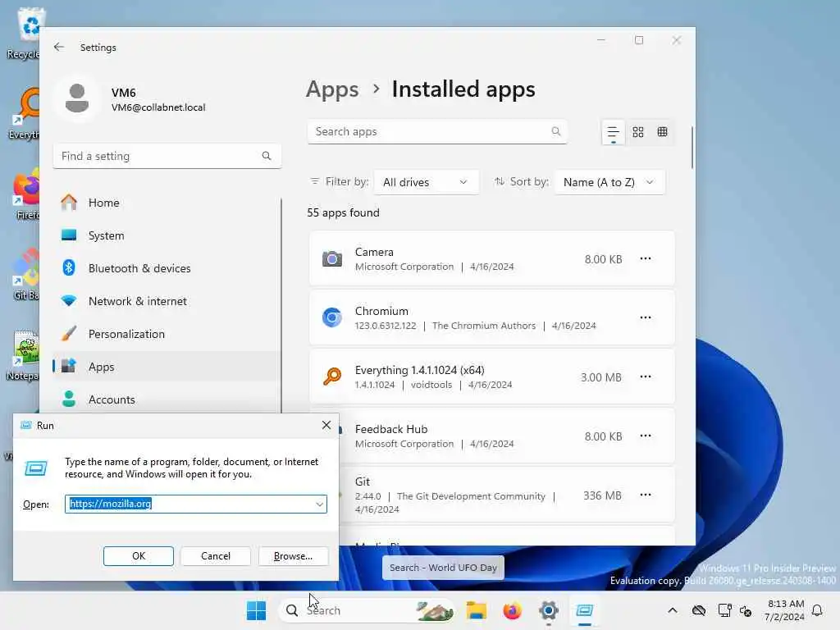
Task: Click the Find a setting field
Action: (167, 156)
